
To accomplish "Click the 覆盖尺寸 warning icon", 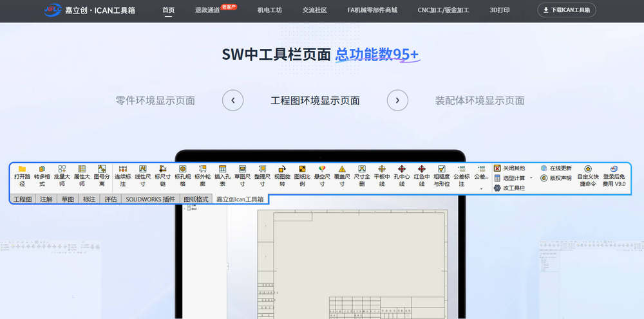I will coord(342,169).
